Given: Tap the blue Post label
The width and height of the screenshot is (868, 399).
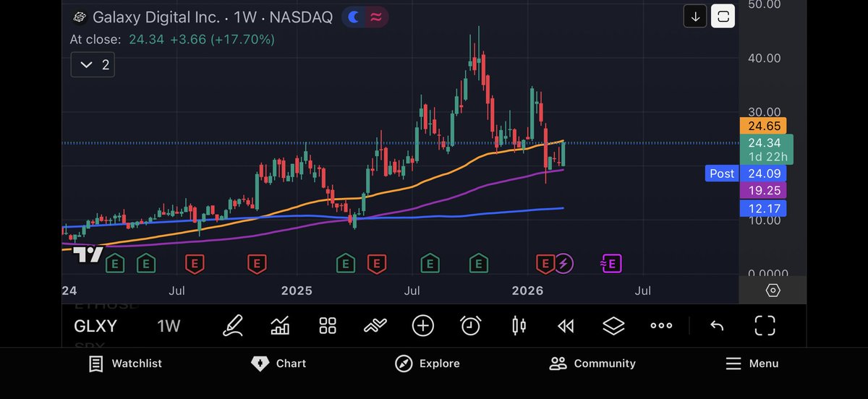Looking at the screenshot, I should (x=722, y=173).
